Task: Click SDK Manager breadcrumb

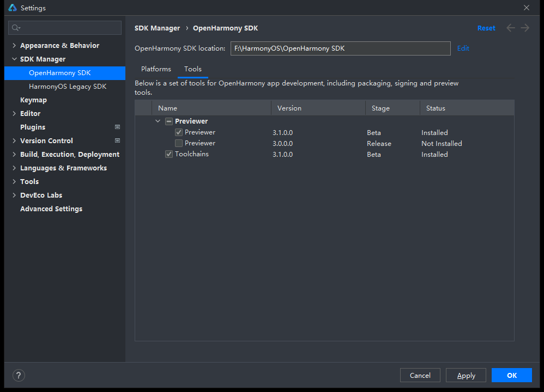Action: 157,28
